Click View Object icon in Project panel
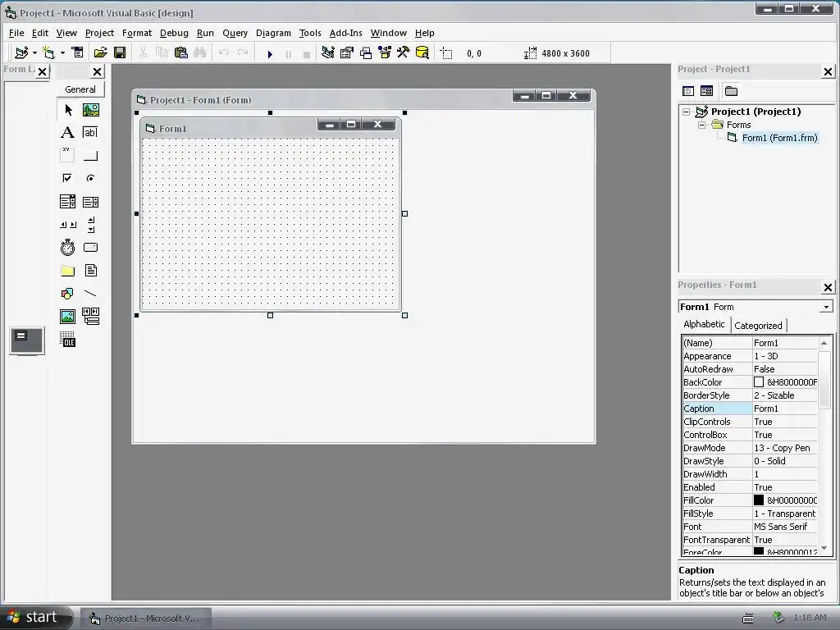 click(706, 91)
